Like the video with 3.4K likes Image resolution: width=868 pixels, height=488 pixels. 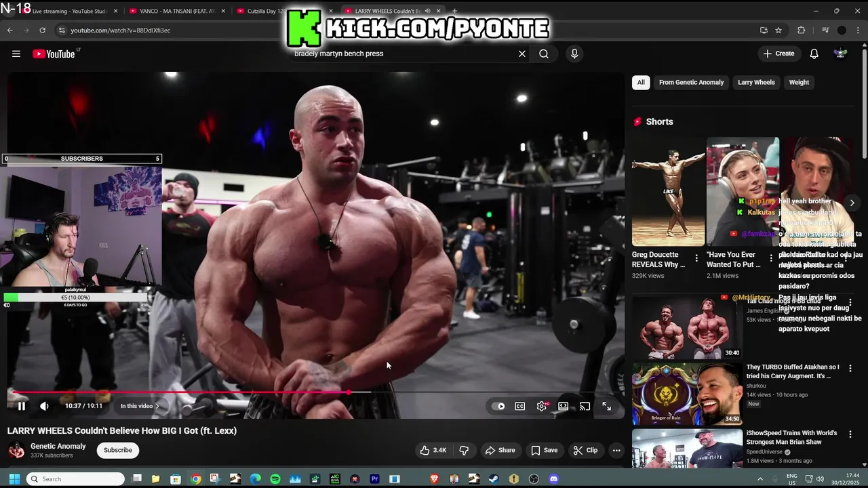[433, 450]
